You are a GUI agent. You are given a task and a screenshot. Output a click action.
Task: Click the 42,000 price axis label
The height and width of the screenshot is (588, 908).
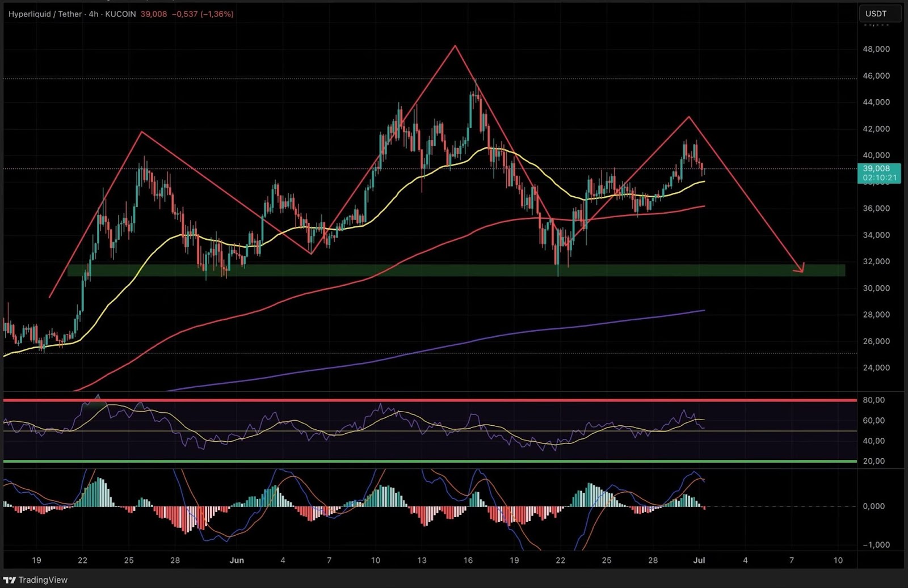876,129
